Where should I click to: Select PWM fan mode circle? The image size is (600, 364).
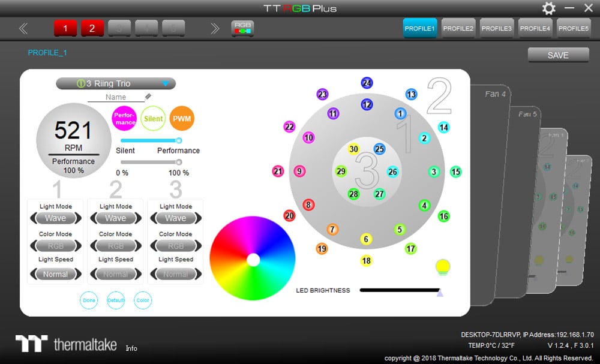coord(182,119)
